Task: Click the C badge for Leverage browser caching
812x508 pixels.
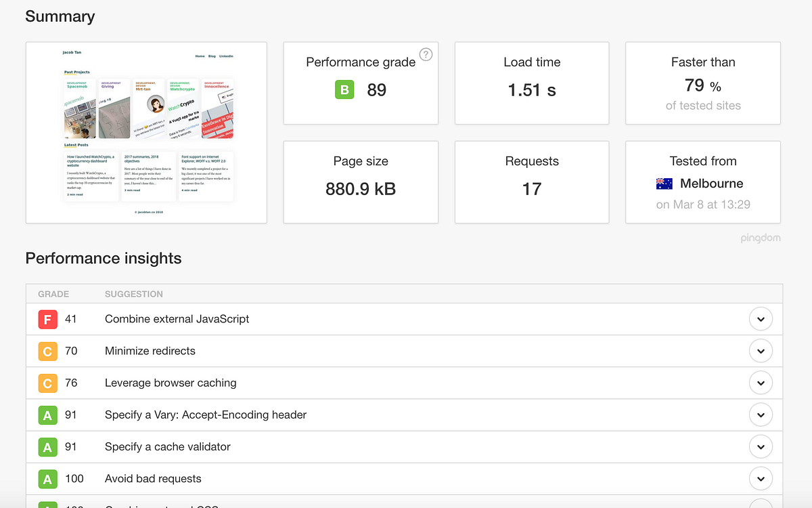Action: click(47, 383)
